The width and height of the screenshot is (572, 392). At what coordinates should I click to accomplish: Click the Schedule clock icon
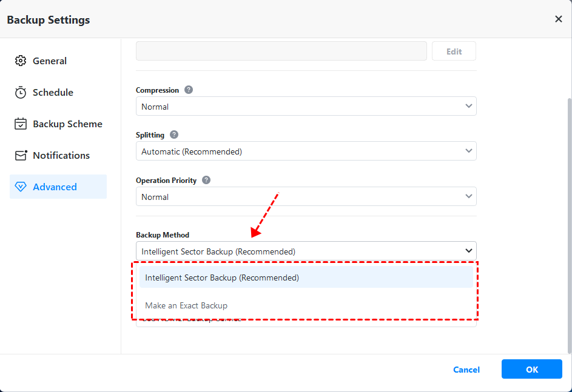click(21, 92)
